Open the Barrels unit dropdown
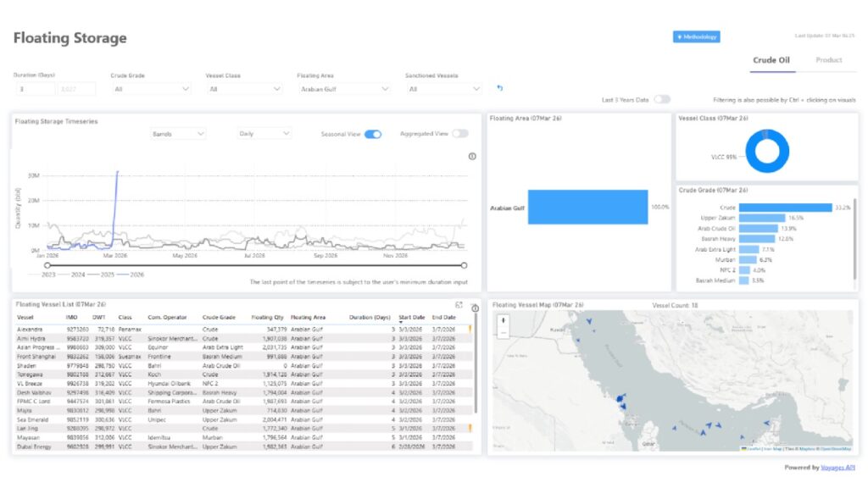The width and height of the screenshot is (868, 488). (177, 134)
